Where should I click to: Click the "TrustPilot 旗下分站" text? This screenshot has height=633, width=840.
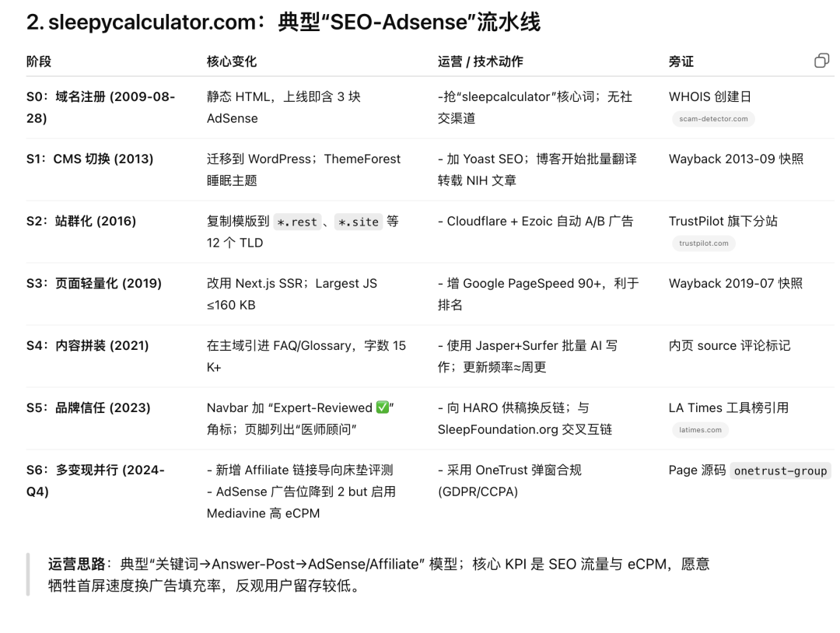coord(723,221)
